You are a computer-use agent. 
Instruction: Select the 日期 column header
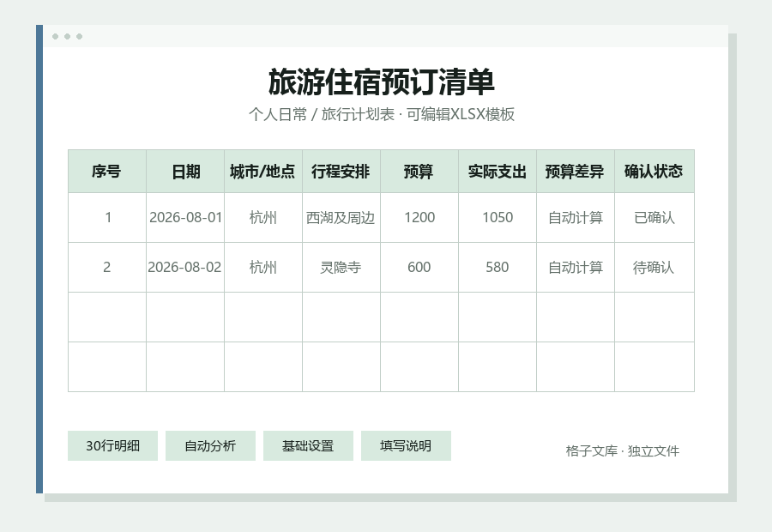[185, 172]
